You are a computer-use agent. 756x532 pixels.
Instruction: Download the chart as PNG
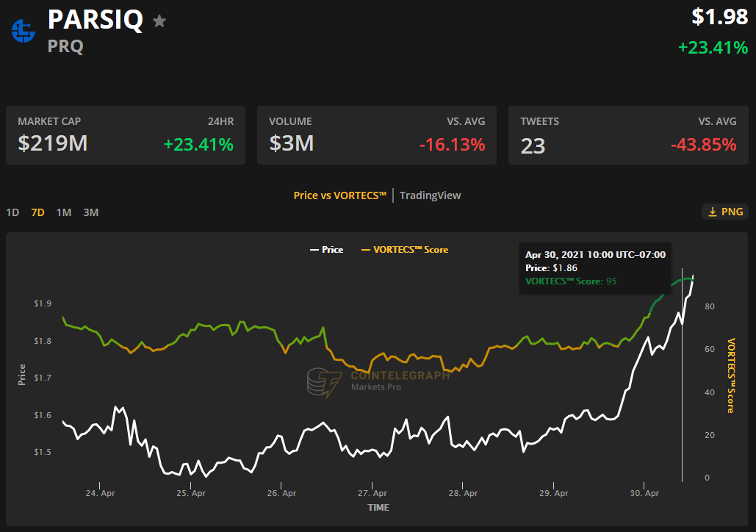[x=725, y=212]
